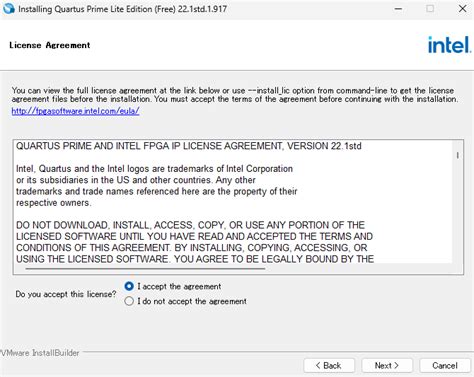Screen dimensions: 474x377
Task: Click the horizontal scrollbar under license text
Action: point(145,268)
